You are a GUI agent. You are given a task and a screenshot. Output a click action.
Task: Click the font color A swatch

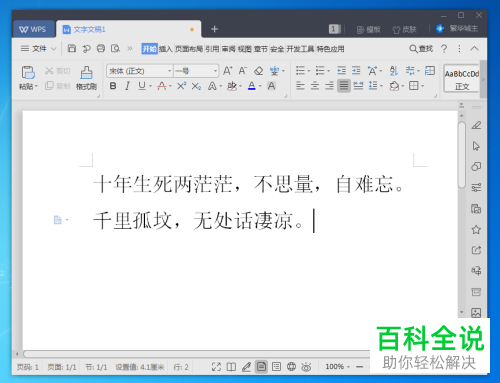tap(252, 86)
